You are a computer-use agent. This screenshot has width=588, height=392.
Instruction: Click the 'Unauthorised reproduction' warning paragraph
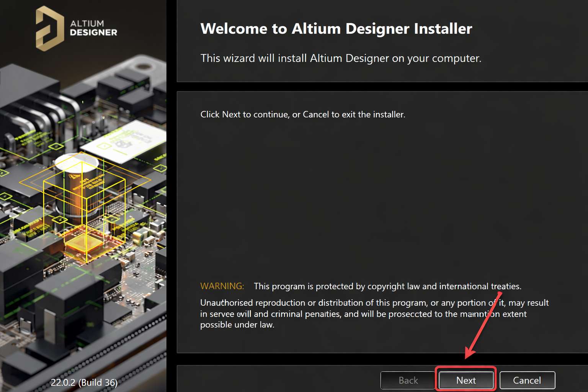[374, 314]
